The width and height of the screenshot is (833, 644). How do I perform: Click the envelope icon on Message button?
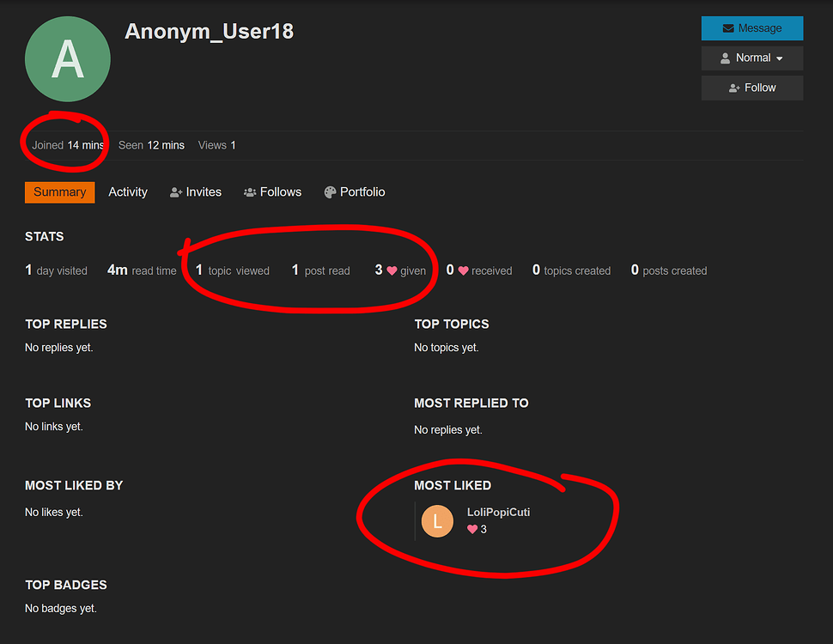[728, 28]
